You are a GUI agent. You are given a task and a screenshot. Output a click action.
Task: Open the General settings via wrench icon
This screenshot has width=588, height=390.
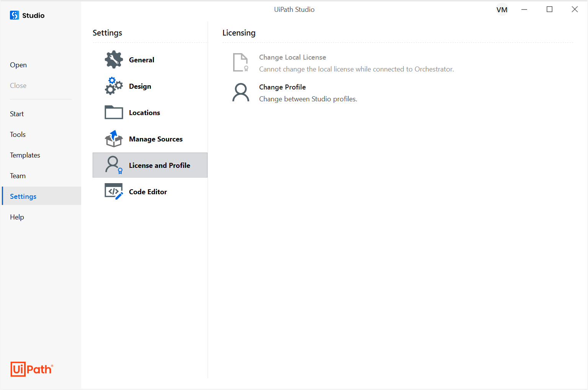pos(113,59)
